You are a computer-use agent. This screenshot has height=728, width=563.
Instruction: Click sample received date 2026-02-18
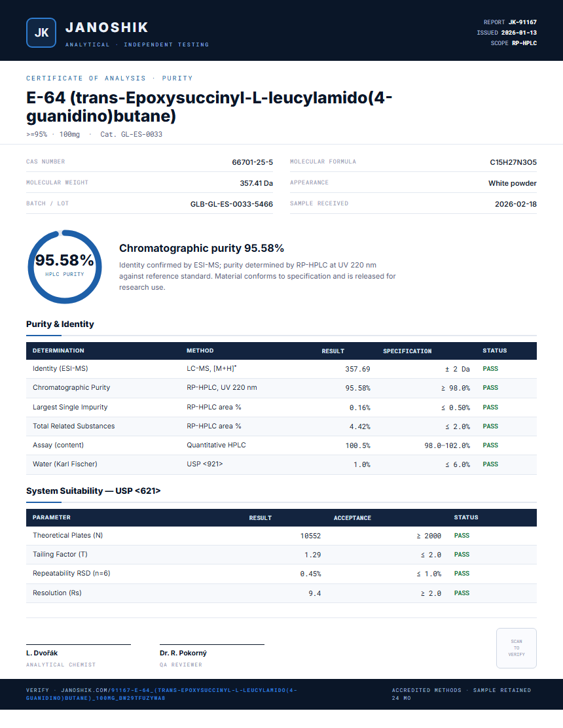click(x=516, y=204)
